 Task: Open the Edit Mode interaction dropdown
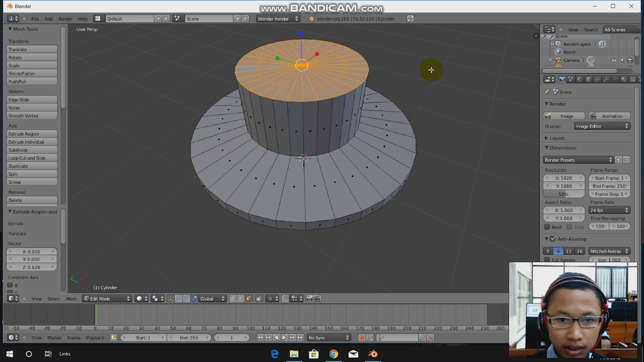tap(107, 298)
